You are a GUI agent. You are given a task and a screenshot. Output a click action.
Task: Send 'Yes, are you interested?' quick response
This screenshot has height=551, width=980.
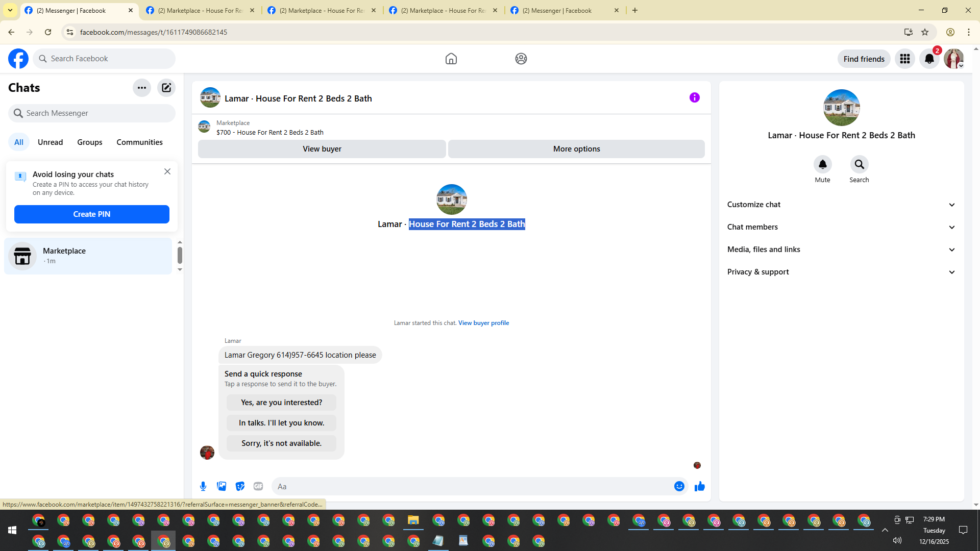[282, 403]
